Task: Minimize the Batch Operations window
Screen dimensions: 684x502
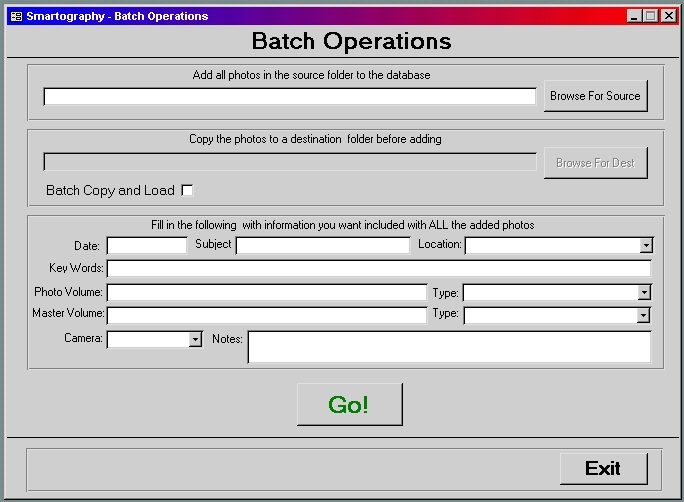Action: pos(634,16)
